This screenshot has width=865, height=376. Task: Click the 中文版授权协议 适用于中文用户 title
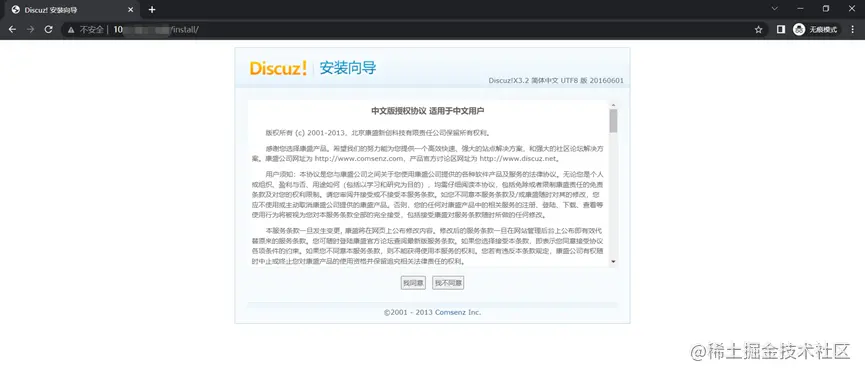click(x=428, y=111)
